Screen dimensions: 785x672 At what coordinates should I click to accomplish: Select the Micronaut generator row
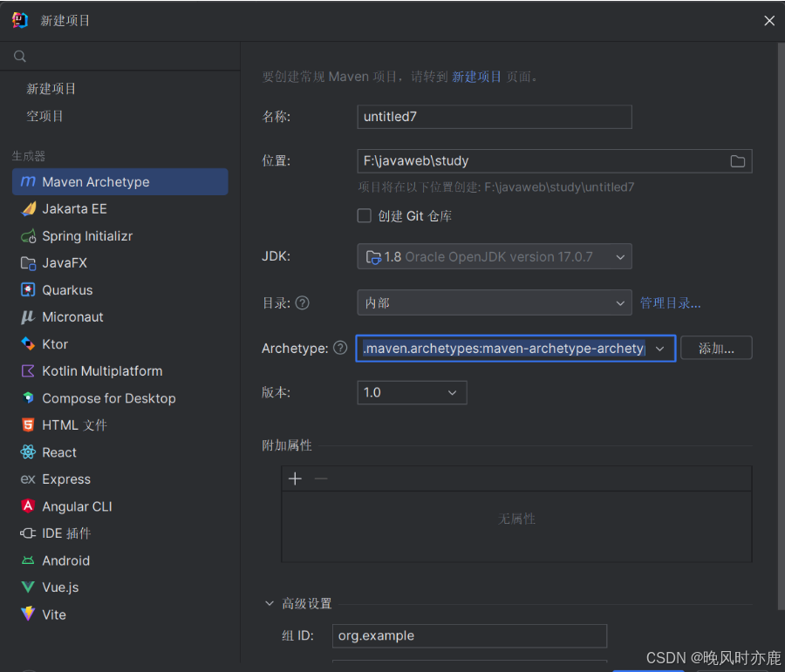pos(120,316)
